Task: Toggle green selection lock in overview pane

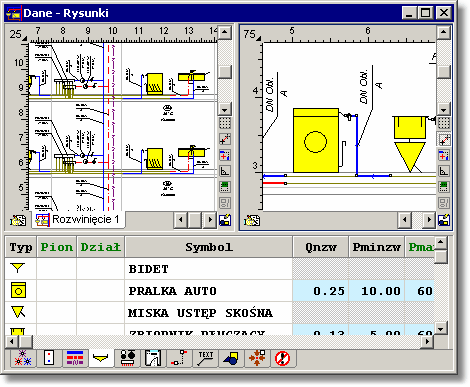Action: click(225, 187)
